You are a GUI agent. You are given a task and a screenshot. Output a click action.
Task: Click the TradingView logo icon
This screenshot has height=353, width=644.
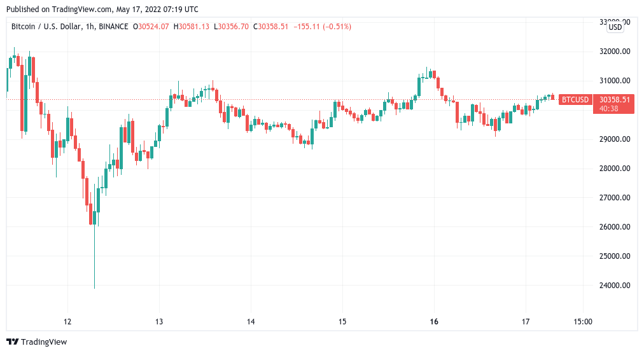tap(12, 342)
